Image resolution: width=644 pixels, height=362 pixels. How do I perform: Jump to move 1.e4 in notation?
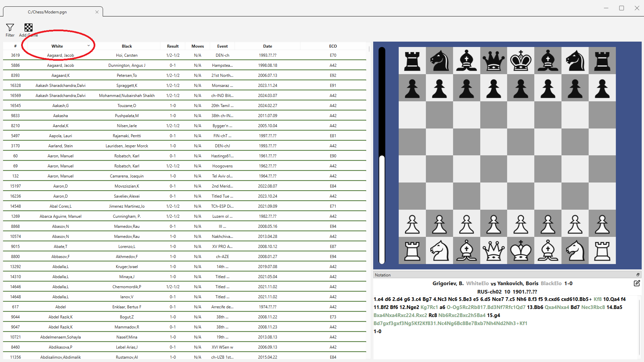378,299
